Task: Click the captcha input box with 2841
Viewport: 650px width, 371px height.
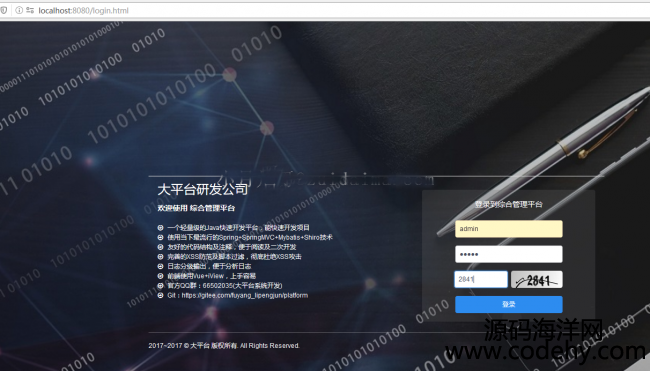Action: coord(481,279)
